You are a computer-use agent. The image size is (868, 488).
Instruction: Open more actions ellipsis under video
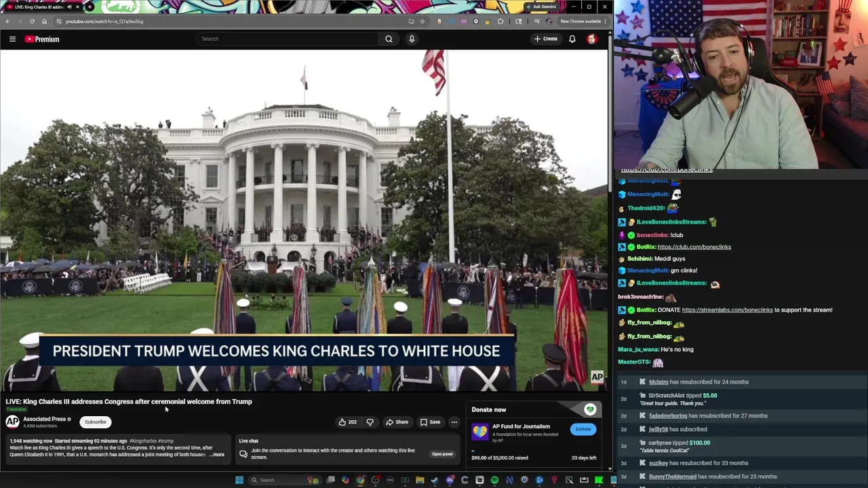pyautogui.click(x=454, y=422)
